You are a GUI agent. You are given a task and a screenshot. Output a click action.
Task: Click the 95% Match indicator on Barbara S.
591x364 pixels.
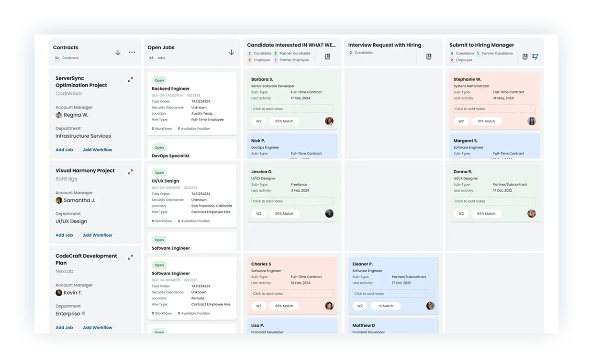coord(284,121)
